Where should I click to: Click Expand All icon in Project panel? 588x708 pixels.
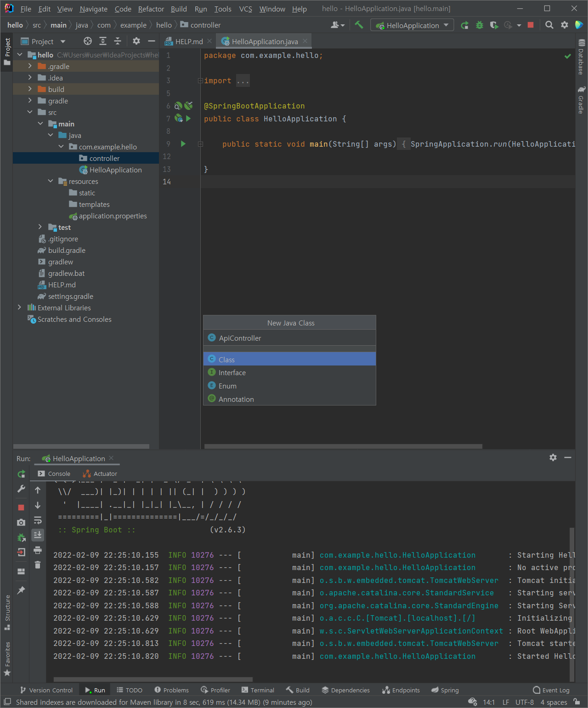pyautogui.click(x=103, y=41)
